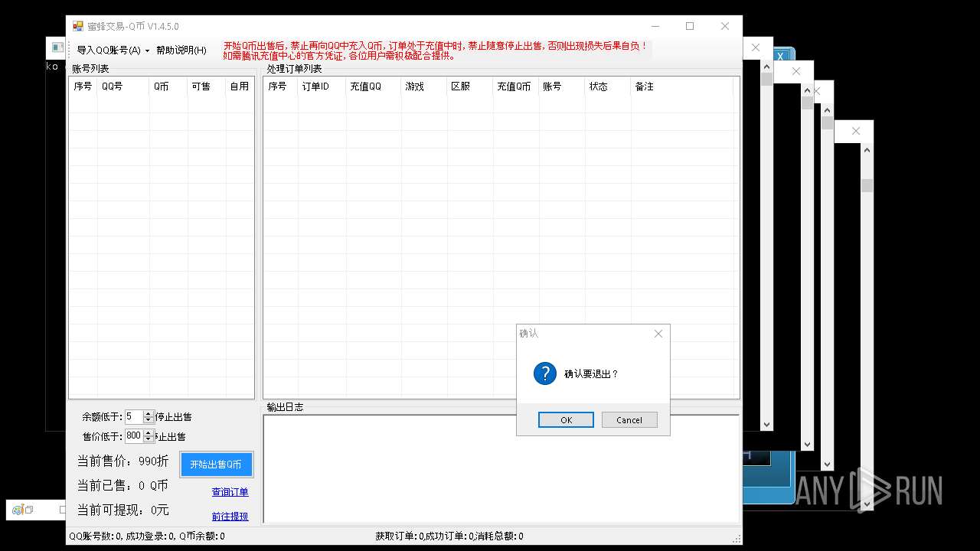
Task: Click the 当前可提现：0元 text
Action: tap(122, 510)
